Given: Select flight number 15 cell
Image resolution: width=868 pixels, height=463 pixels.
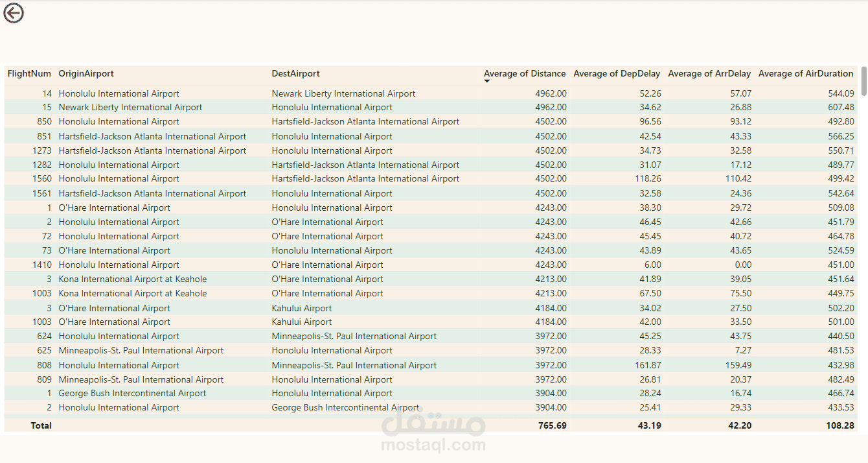Looking at the screenshot, I should pos(47,108).
